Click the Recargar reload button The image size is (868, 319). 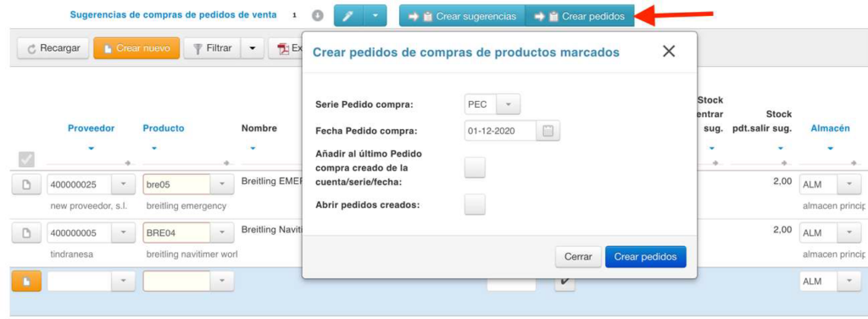(53, 48)
